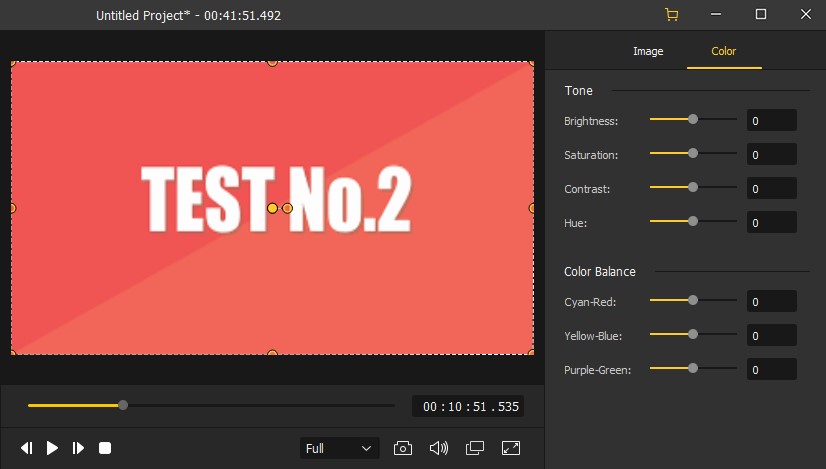Click the playback timeline scrubber handle
Viewport: 826px width, 469px height.
123,405
